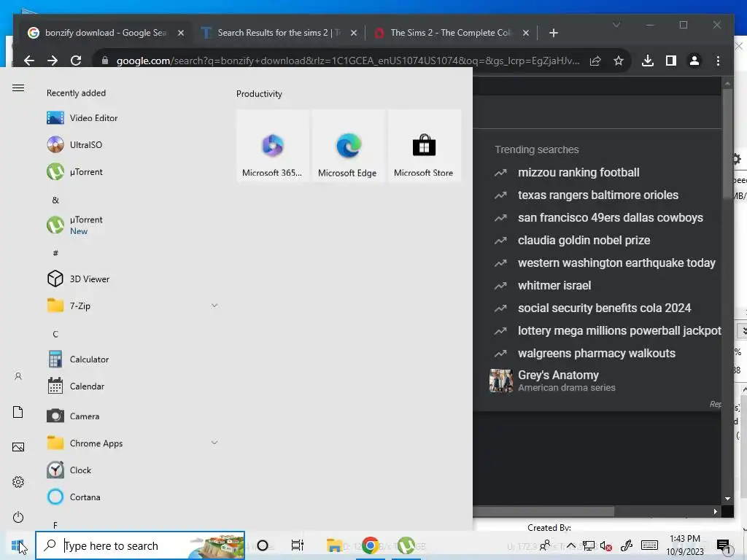This screenshot has height=560, width=747.
Task: Select trending search mizzou ranking football
Action: tap(578, 172)
